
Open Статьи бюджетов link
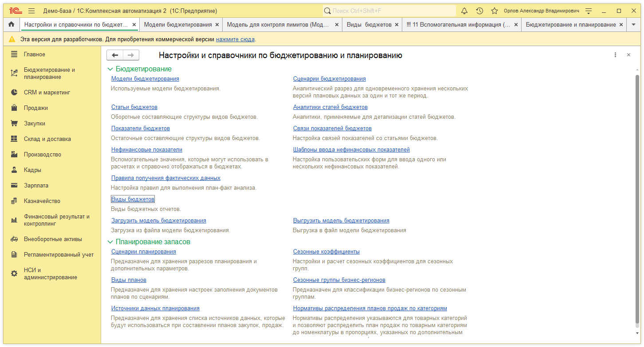click(x=134, y=107)
